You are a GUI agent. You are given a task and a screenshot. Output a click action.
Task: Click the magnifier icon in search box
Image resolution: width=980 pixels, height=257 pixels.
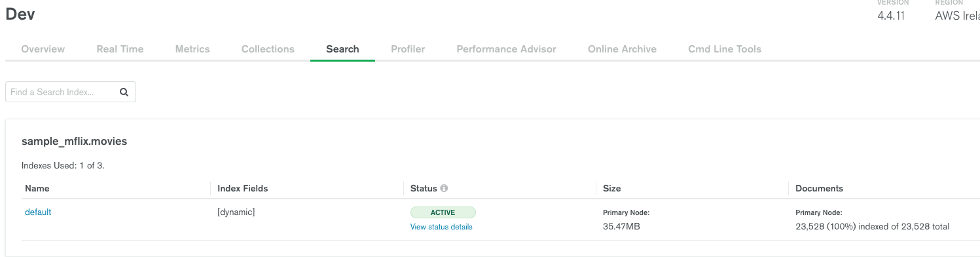tap(124, 92)
